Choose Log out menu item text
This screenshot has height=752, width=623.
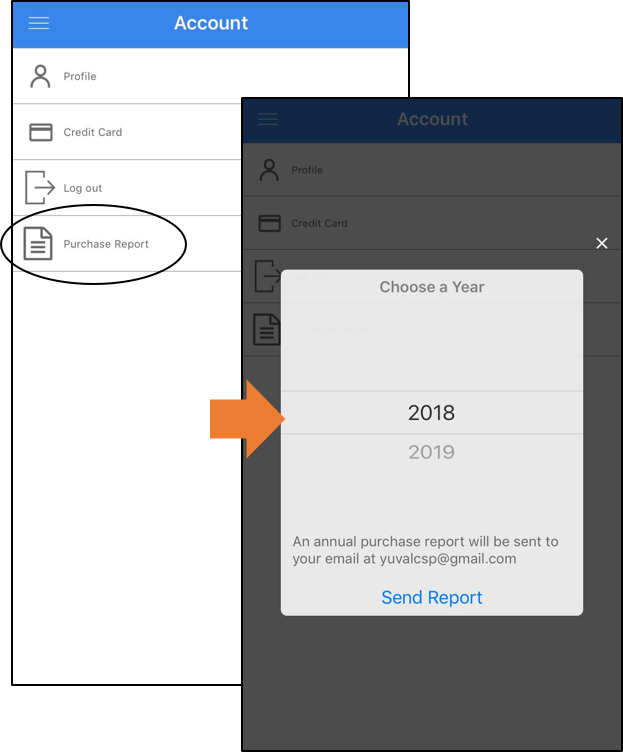pyautogui.click(x=82, y=188)
